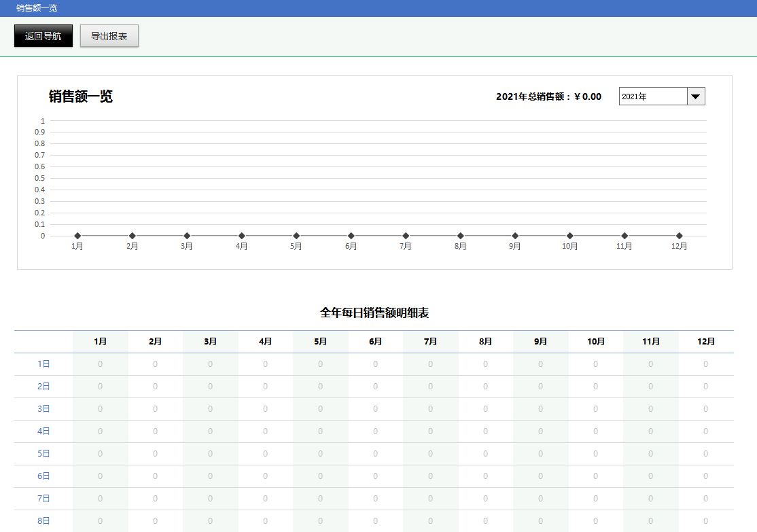Select the 1日 row label
The image size is (757, 532).
[x=43, y=364]
